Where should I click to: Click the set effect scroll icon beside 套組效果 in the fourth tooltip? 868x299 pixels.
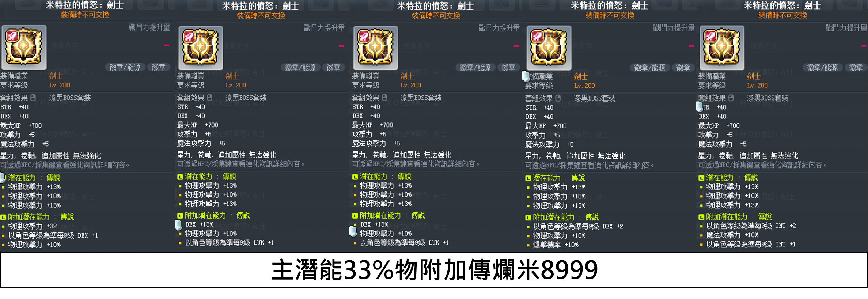[558, 98]
